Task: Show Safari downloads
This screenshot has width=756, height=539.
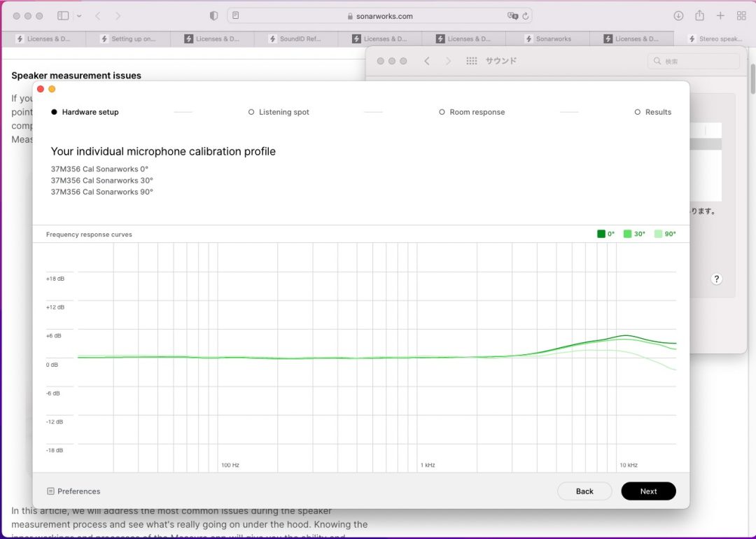Action: (678, 16)
